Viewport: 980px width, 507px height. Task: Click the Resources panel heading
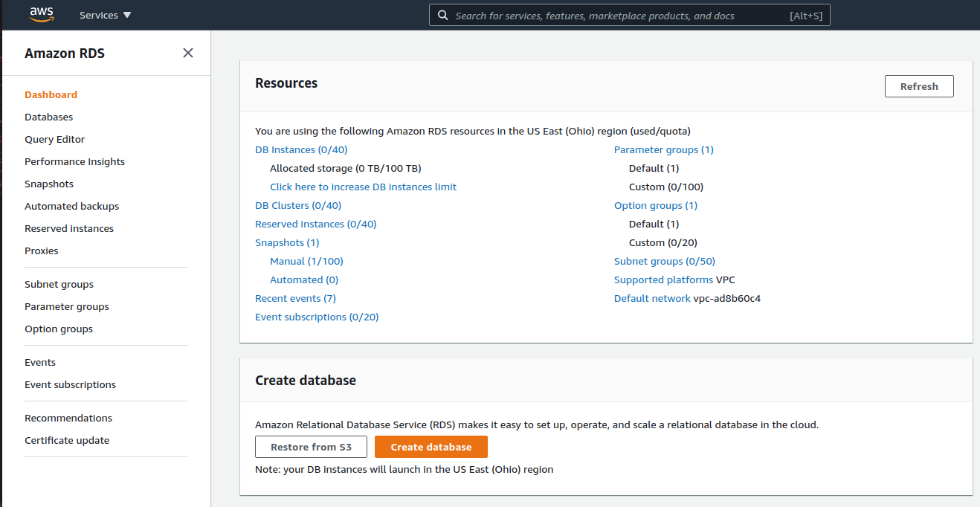tap(286, 83)
